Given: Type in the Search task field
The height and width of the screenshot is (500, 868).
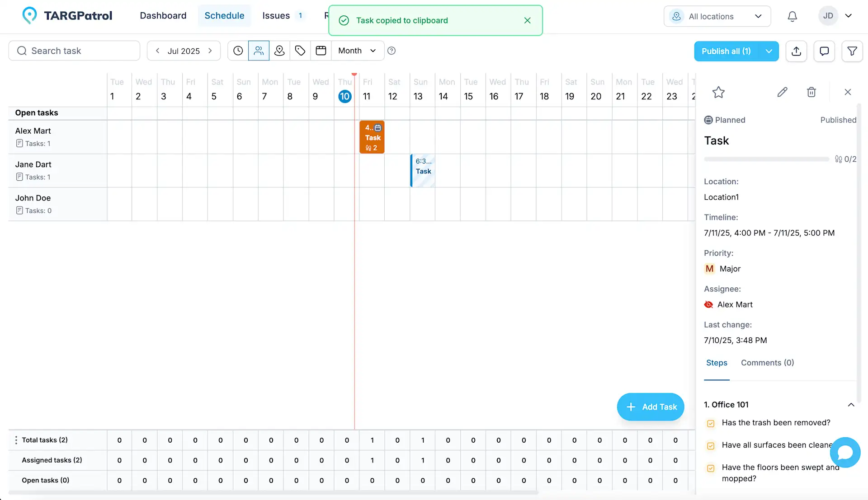Looking at the screenshot, I should tap(74, 51).
